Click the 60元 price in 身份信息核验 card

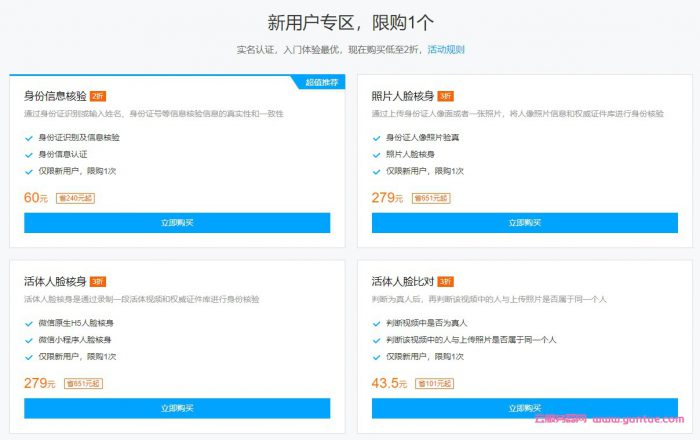click(x=36, y=197)
